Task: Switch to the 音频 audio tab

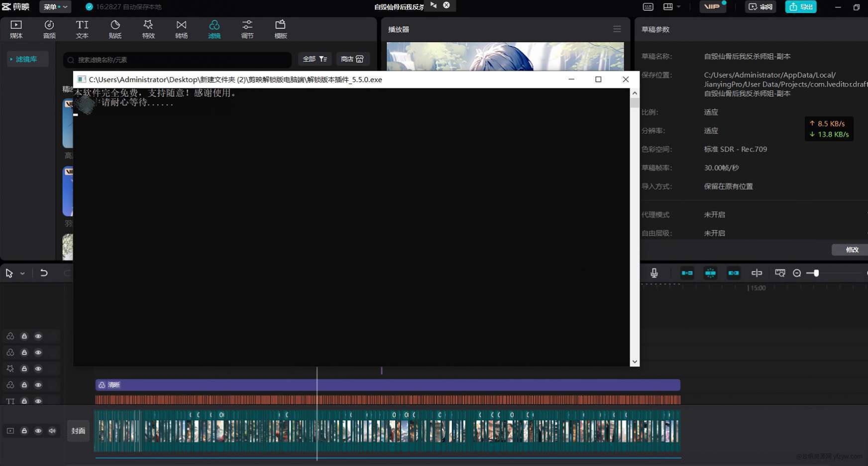Action: tap(49, 29)
